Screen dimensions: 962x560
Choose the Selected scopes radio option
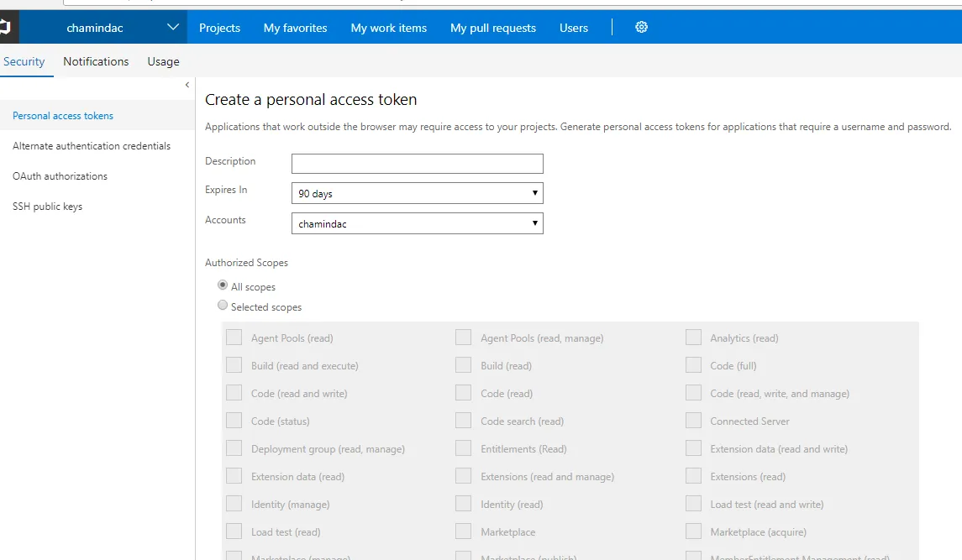(223, 306)
